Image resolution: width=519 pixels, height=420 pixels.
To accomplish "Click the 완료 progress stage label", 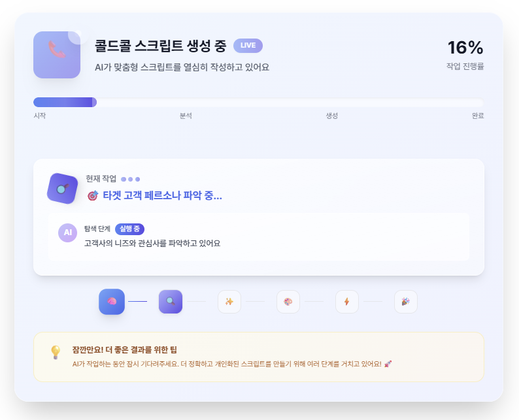I will click(478, 116).
